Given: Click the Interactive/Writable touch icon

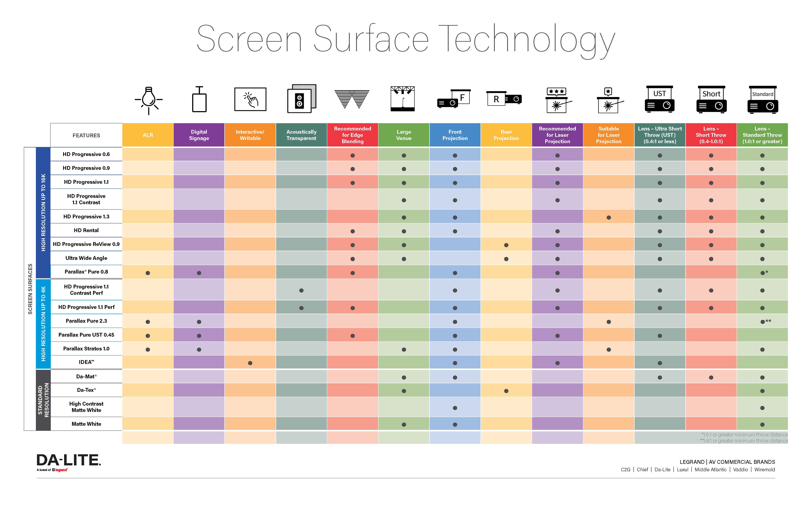Looking at the screenshot, I should (250, 101).
